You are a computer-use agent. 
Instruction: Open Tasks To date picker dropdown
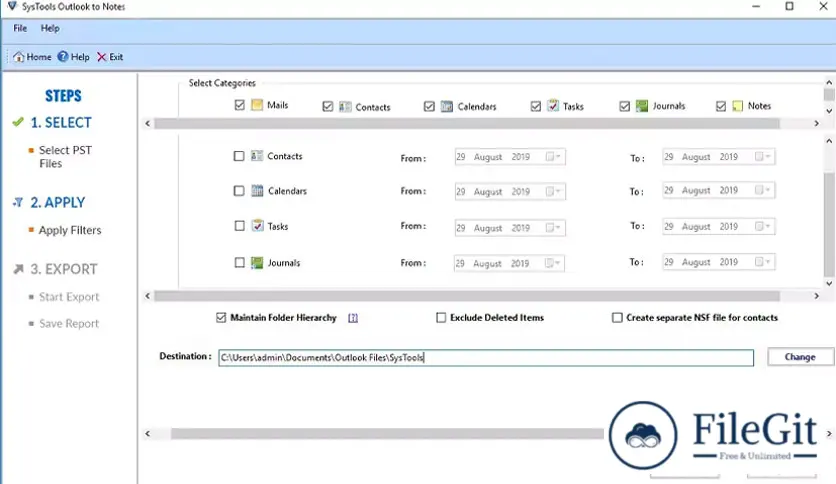[x=762, y=226]
